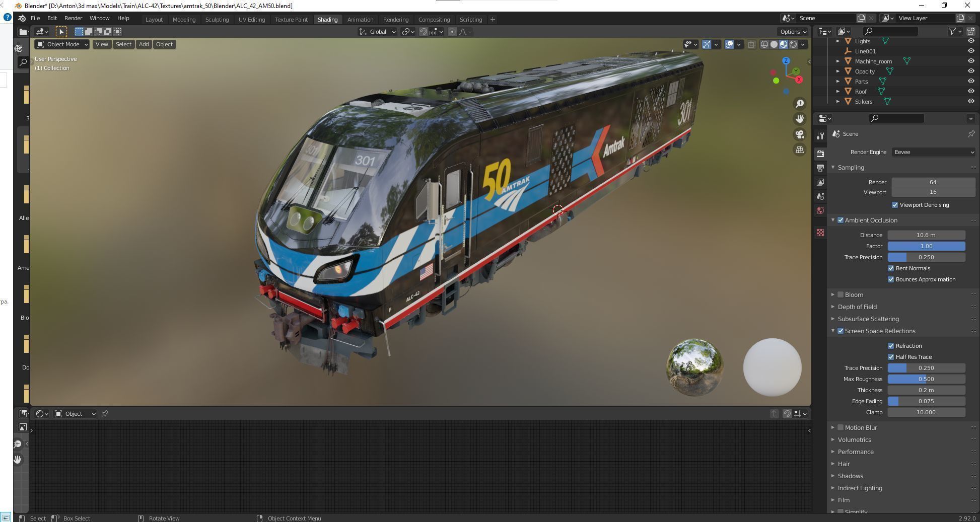Toggle camera view with the camera icon
Screen dimensions: 980x522
click(800, 134)
